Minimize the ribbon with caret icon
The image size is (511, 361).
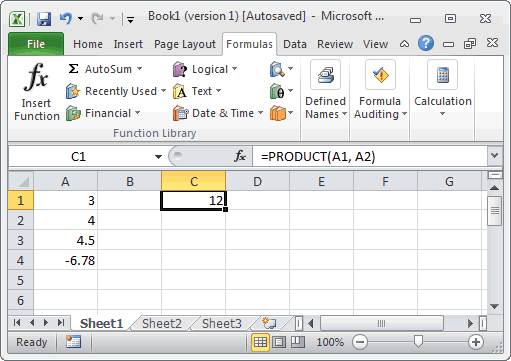click(404, 44)
